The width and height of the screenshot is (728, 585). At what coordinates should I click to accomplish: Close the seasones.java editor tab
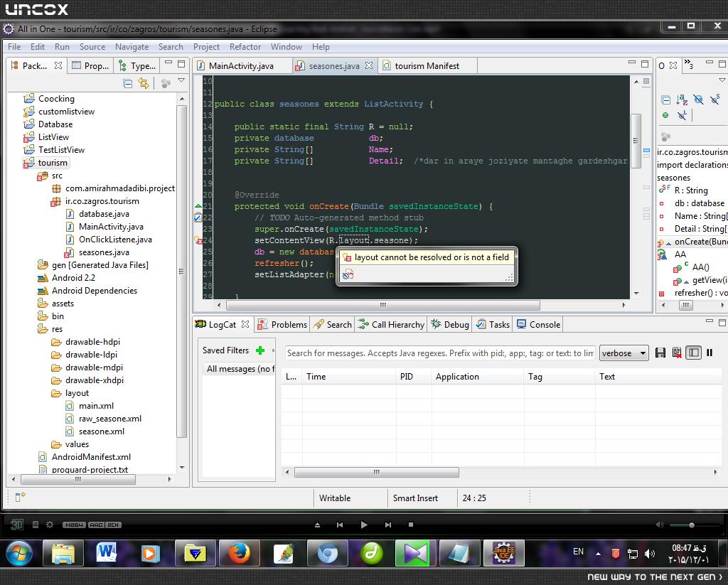point(369,65)
